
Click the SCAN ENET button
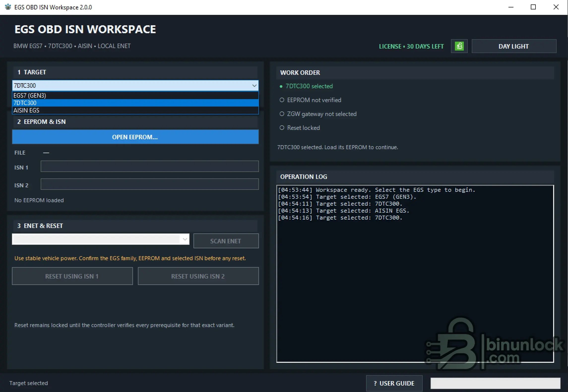click(x=226, y=241)
